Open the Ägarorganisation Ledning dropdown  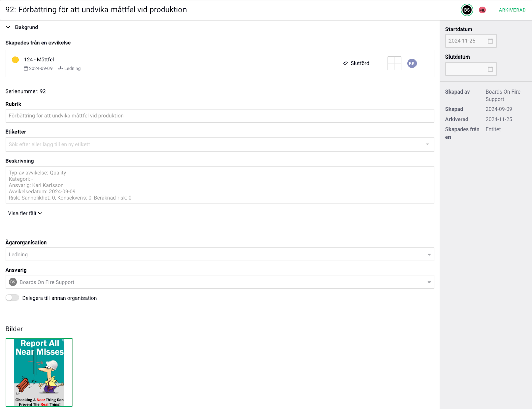429,255
